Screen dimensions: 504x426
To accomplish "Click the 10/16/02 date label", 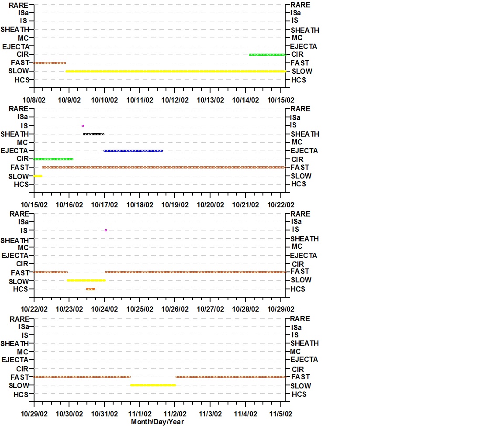I will (x=69, y=205).
